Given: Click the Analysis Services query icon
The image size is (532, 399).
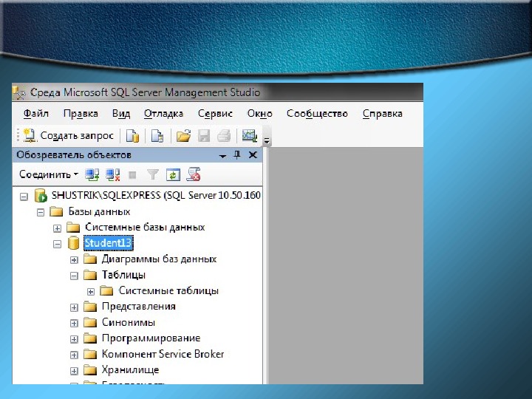Looking at the screenshot, I should tap(157, 136).
